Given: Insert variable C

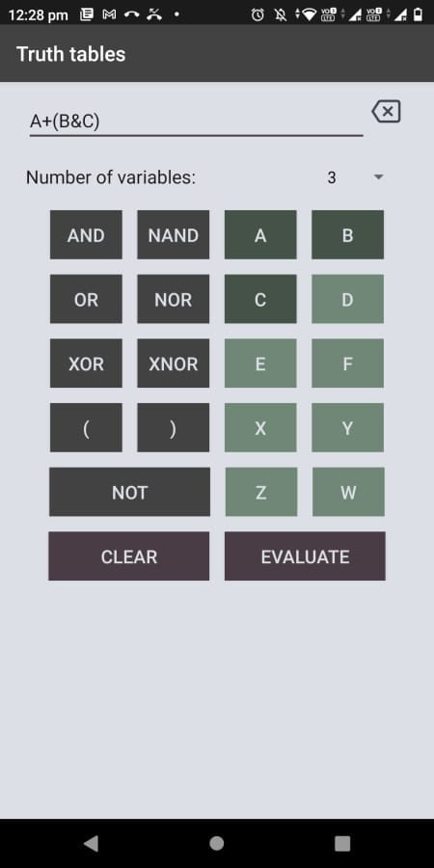Looking at the screenshot, I should pos(260,299).
